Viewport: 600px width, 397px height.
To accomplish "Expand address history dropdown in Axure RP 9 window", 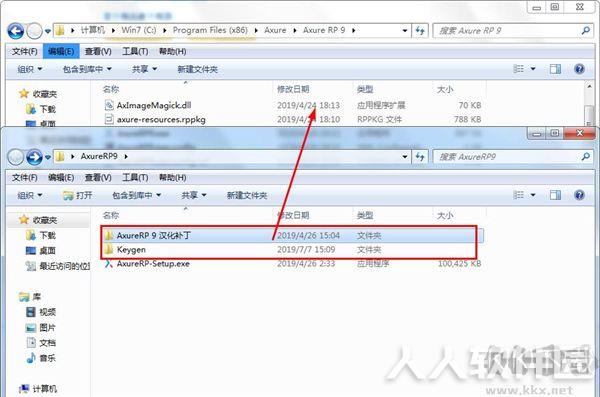I will [405, 31].
